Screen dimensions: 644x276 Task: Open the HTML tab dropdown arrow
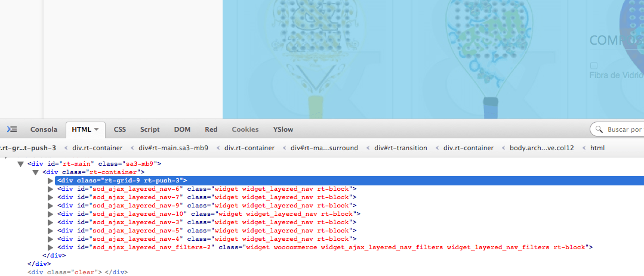point(97,129)
